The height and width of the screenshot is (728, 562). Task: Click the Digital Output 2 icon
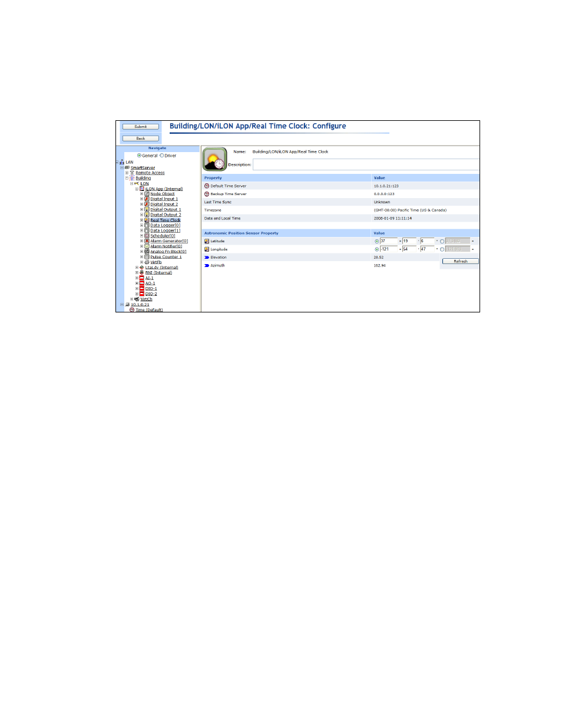[147, 215]
